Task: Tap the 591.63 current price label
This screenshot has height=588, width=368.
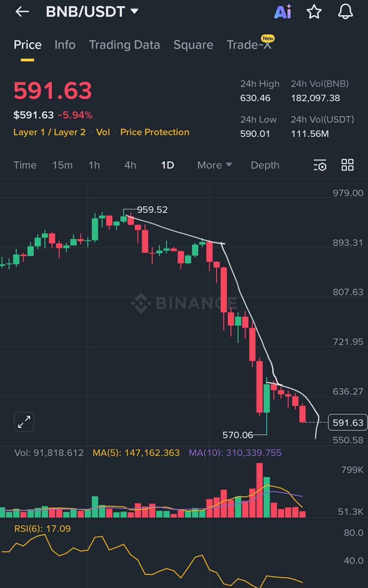Action: pos(348,423)
